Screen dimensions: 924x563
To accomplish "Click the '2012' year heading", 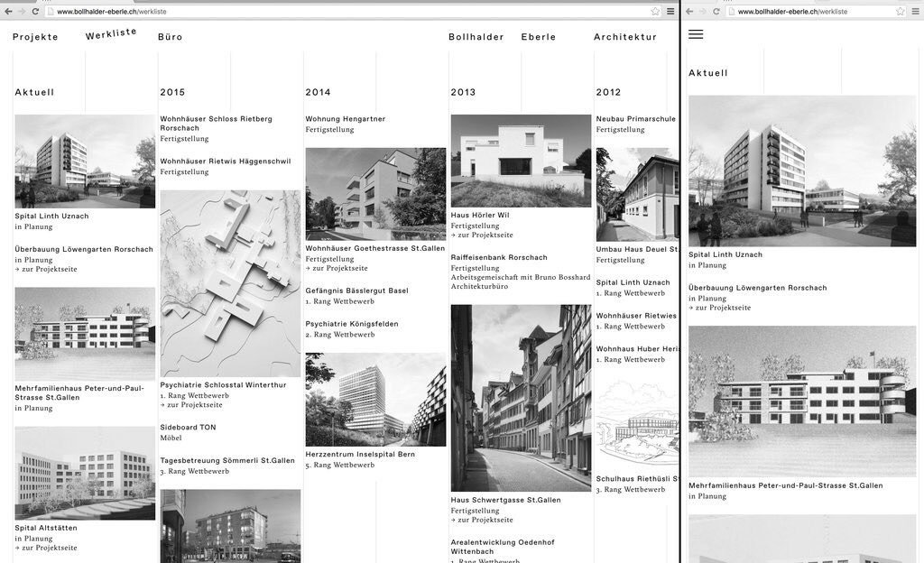I will point(608,92).
